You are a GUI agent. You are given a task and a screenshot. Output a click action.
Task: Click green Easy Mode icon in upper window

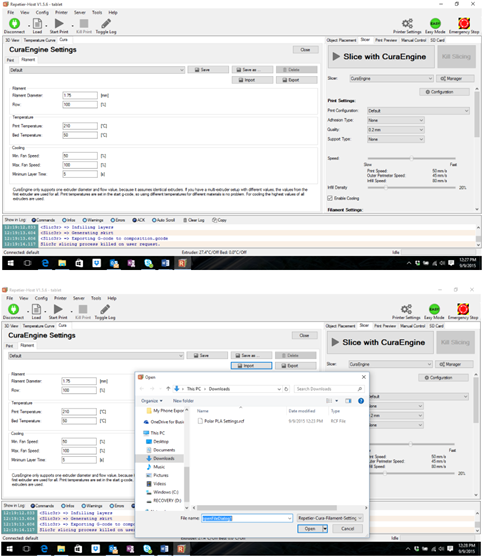435,23
